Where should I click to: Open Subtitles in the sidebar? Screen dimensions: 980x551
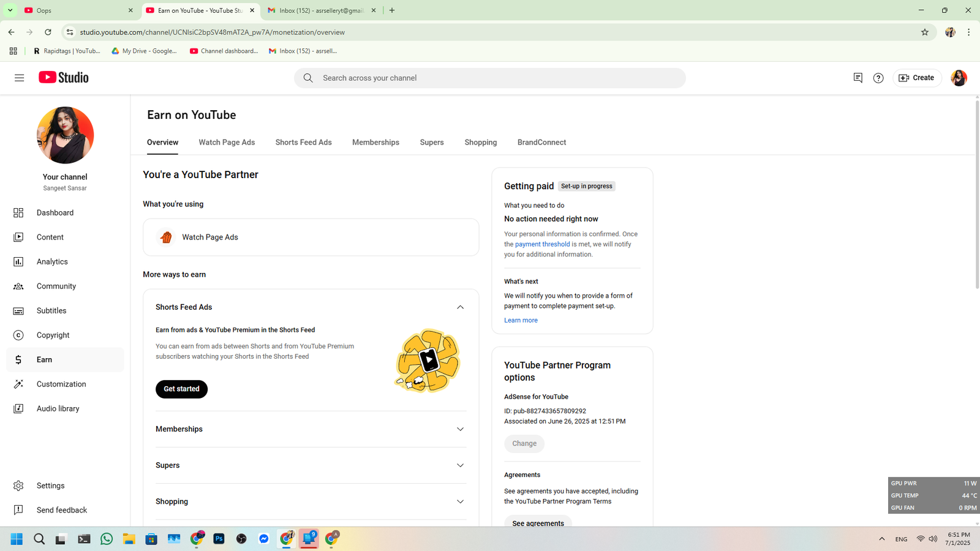(65, 310)
